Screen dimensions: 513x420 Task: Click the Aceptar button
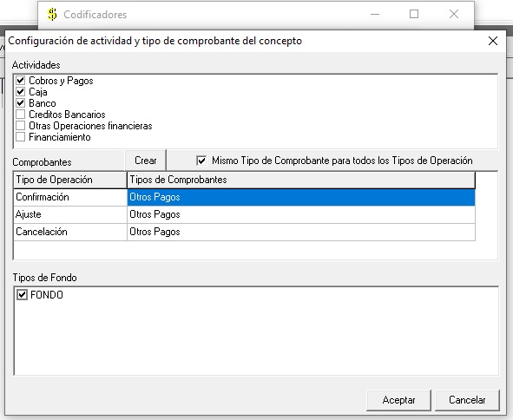coord(398,400)
